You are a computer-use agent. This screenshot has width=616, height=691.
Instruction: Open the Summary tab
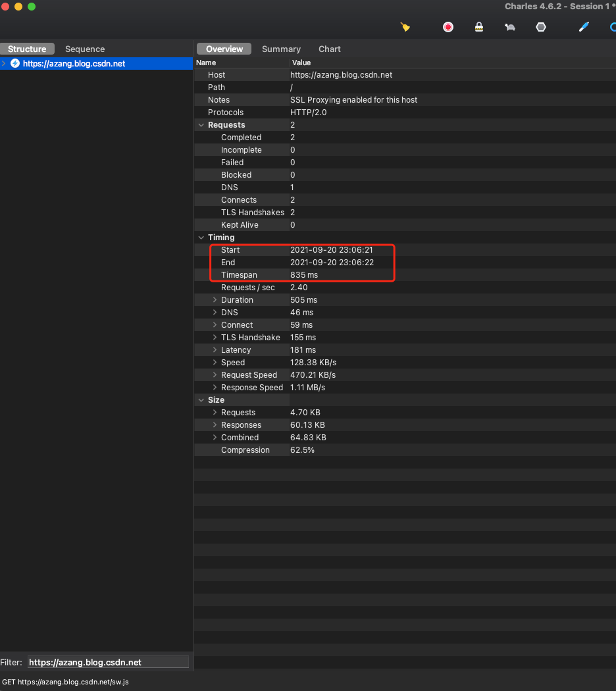point(281,49)
